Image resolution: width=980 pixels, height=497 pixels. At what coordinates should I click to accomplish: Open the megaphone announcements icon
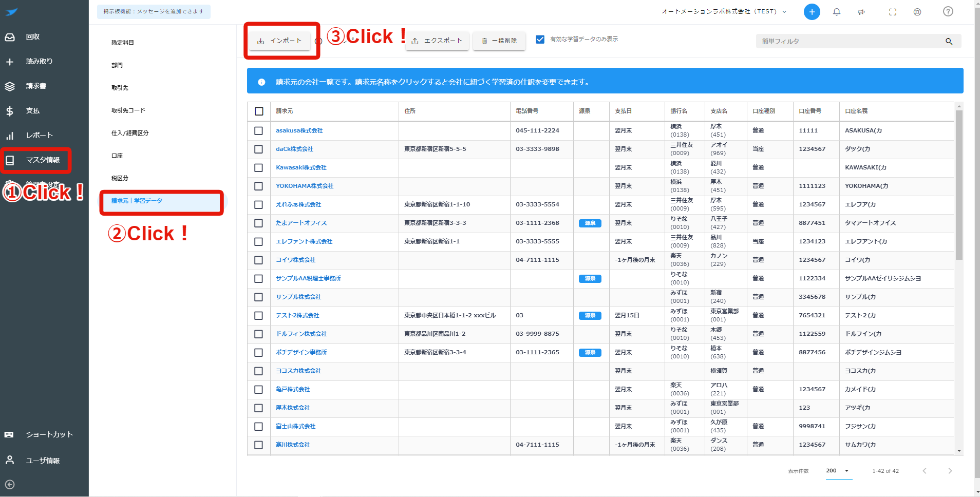(861, 12)
